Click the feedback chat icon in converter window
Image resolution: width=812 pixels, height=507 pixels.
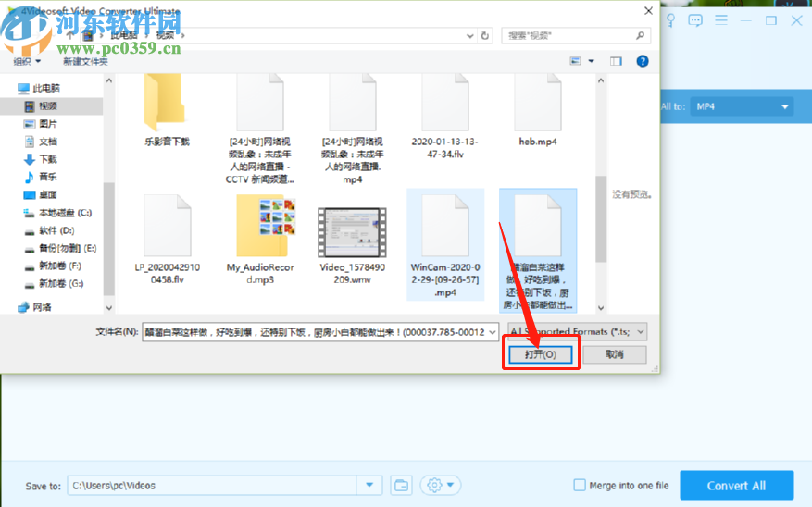click(x=695, y=20)
